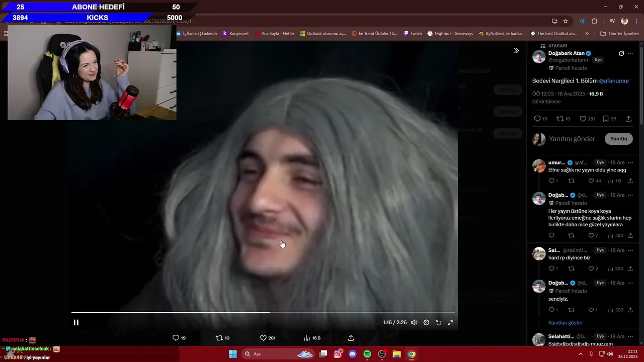This screenshot has height=362, width=644.
Task: Open Chrome extensions puzzle icon
Action: [594, 21]
